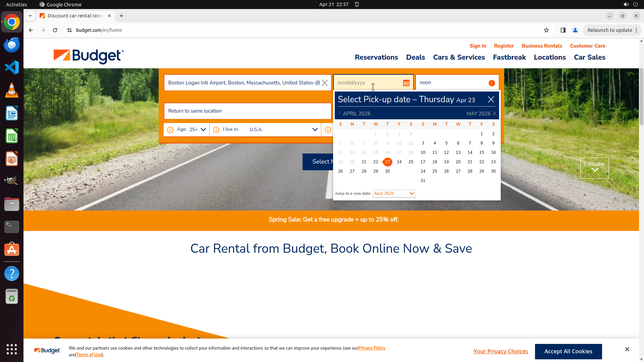
Task: Select May 15 in the calendar
Action: [x=481, y=153]
